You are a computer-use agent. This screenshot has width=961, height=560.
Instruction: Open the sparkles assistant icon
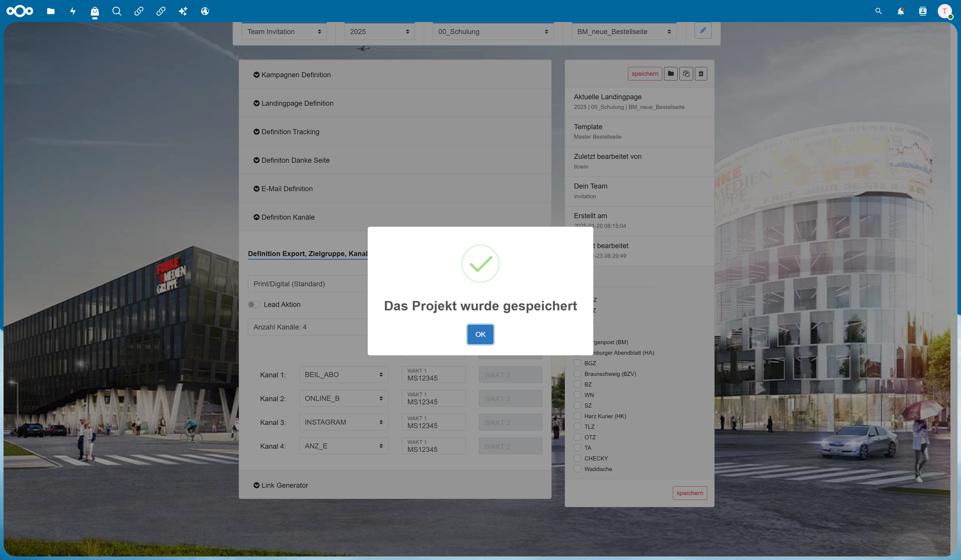183,11
